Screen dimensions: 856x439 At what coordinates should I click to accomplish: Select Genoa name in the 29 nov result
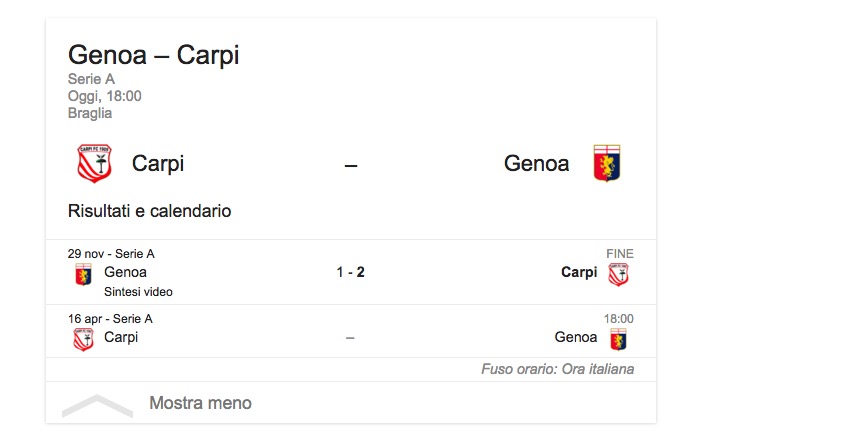tap(125, 272)
